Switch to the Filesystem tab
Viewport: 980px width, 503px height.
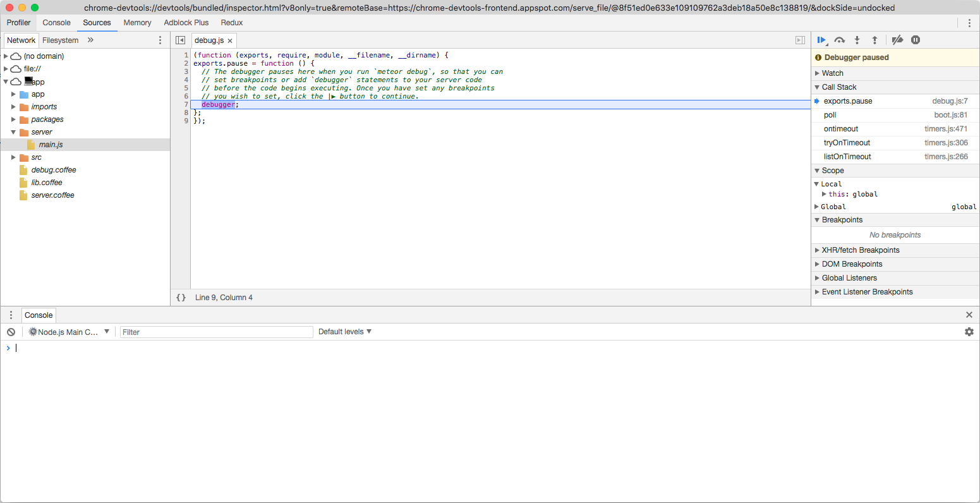(x=61, y=40)
